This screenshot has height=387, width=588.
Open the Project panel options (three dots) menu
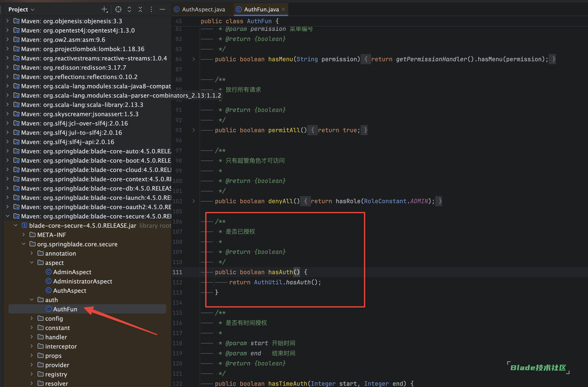(151, 9)
